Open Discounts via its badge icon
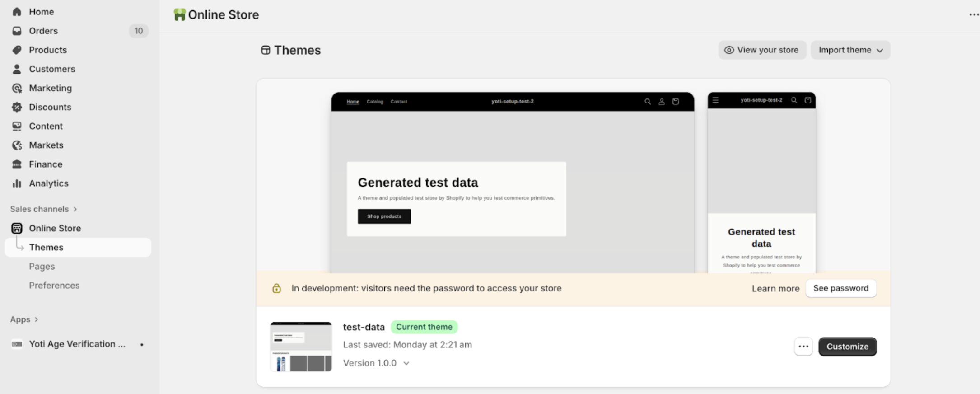 (17, 107)
